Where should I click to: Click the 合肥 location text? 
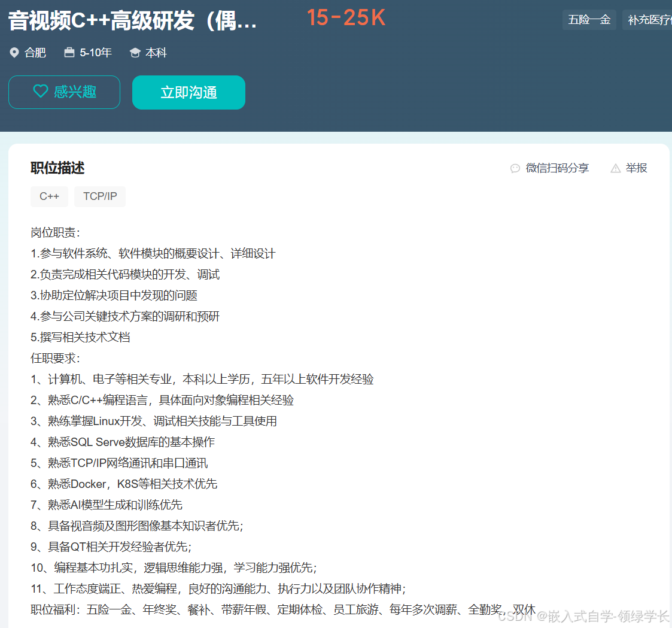point(35,53)
